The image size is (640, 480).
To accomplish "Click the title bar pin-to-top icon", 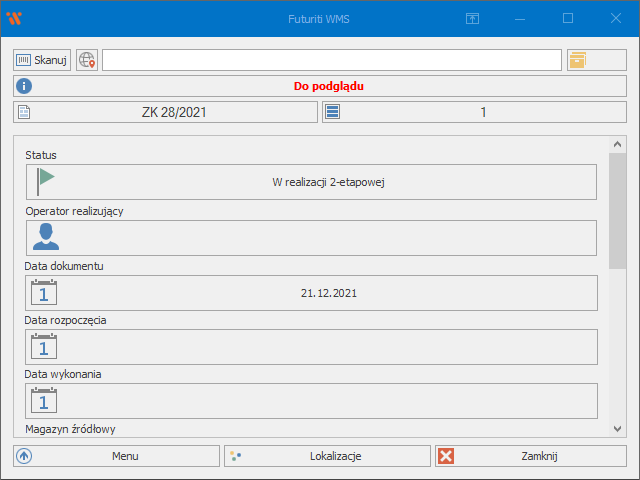I will click(472, 18).
